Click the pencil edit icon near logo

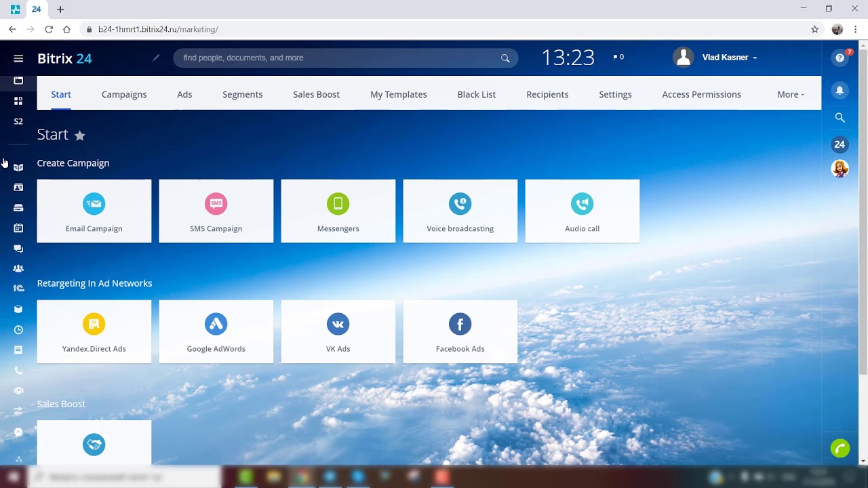coord(156,58)
